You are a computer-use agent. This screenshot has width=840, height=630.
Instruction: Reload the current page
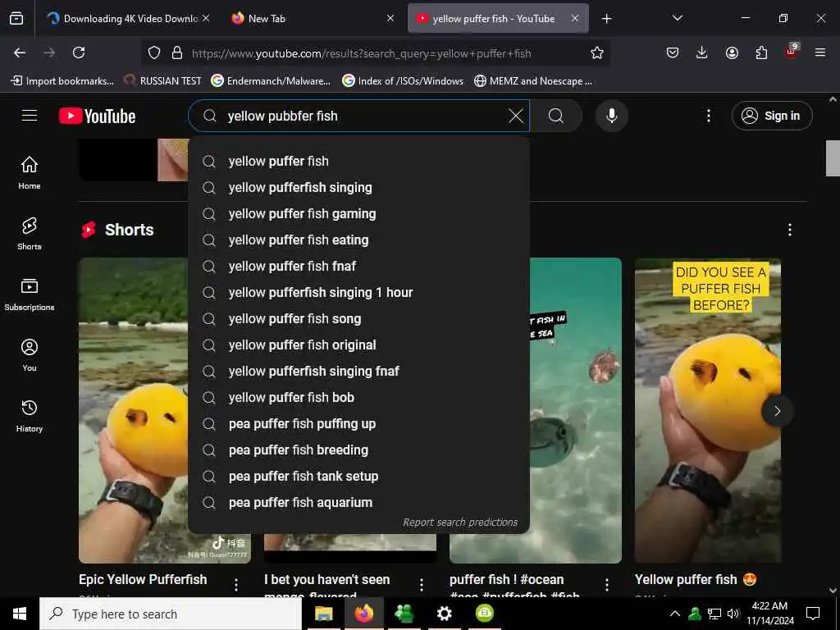click(x=79, y=52)
